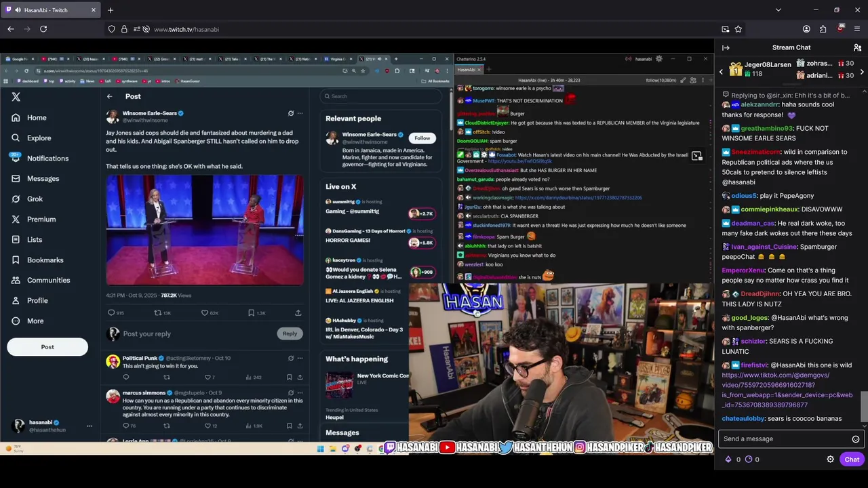Screen dimensions: 868x488
Task: Reload the Twitch page
Action: (x=43, y=29)
